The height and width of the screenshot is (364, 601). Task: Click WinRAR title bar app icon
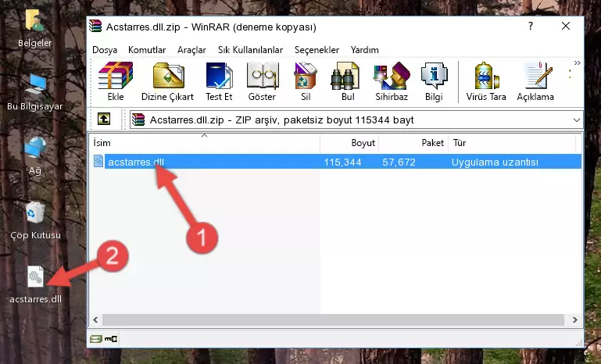pyautogui.click(x=95, y=26)
